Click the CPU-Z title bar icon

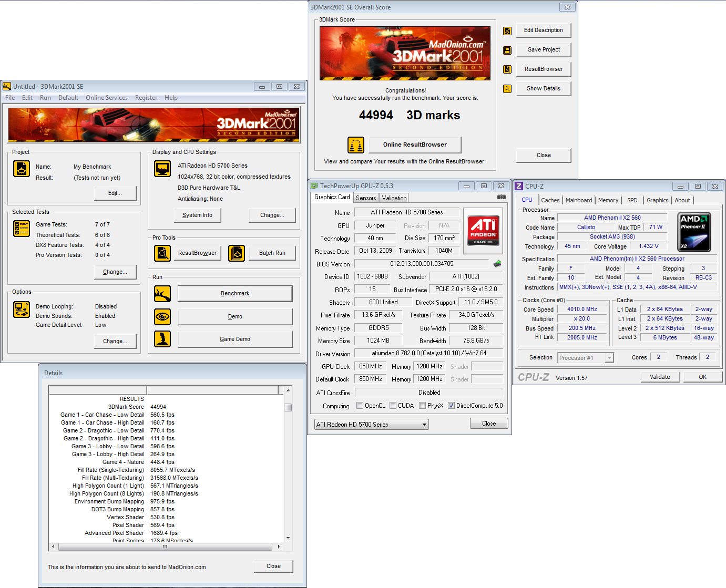[x=519, y=186]
